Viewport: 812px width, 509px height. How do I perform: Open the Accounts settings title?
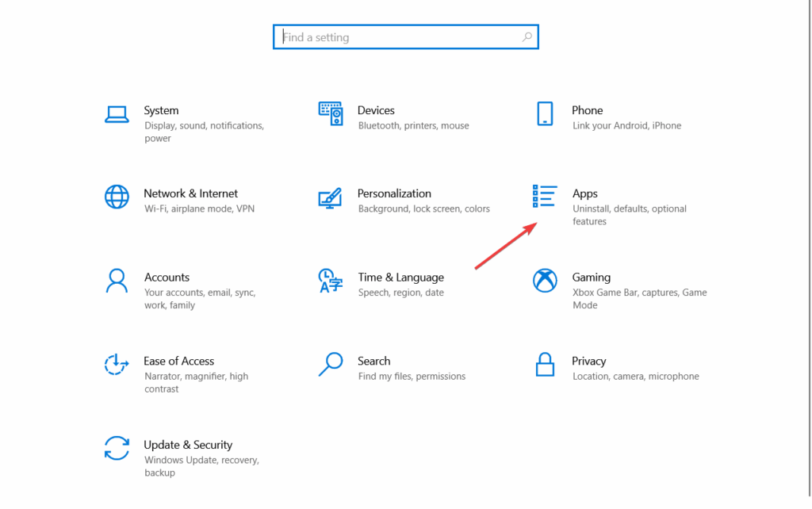click(167, 277)
